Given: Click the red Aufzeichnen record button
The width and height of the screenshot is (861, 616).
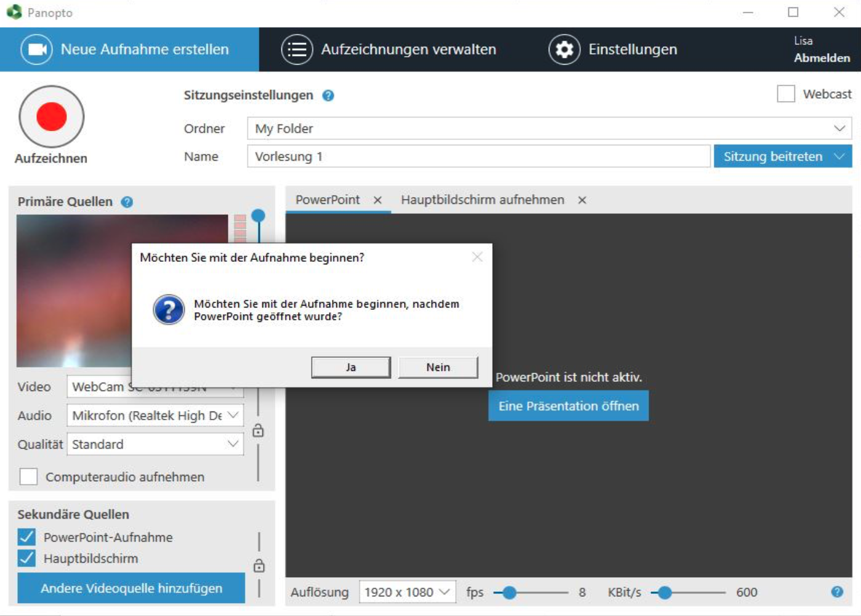Looking at the screenshot, I should pyautogui.click(x=52, y=117).
